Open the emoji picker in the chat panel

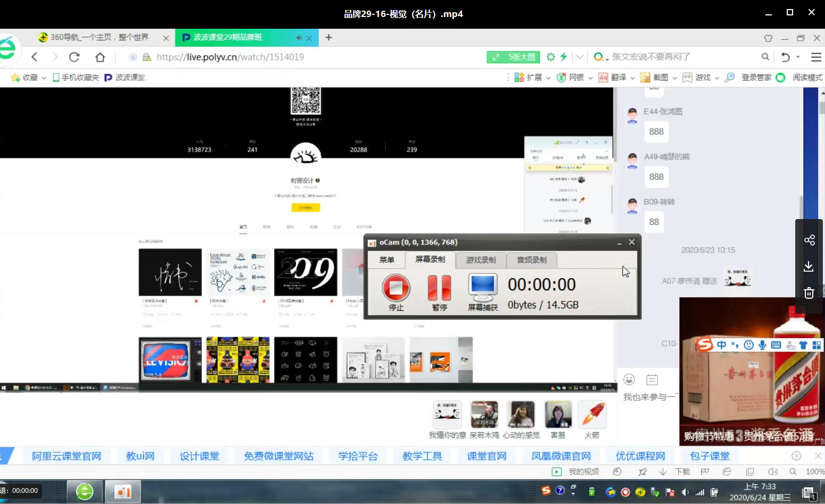629,379
